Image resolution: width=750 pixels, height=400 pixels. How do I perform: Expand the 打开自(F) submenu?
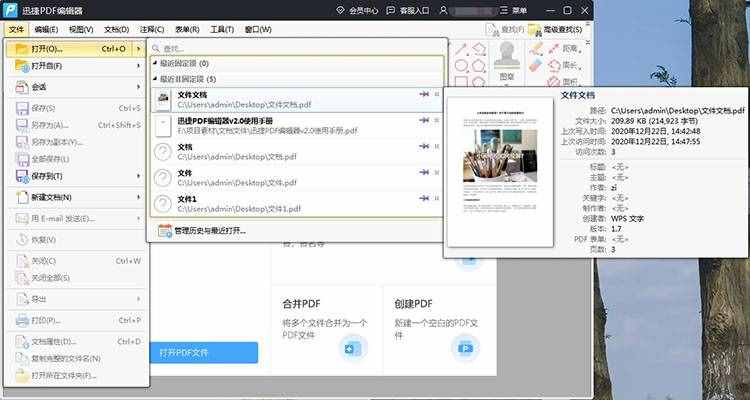click(138, 66)
